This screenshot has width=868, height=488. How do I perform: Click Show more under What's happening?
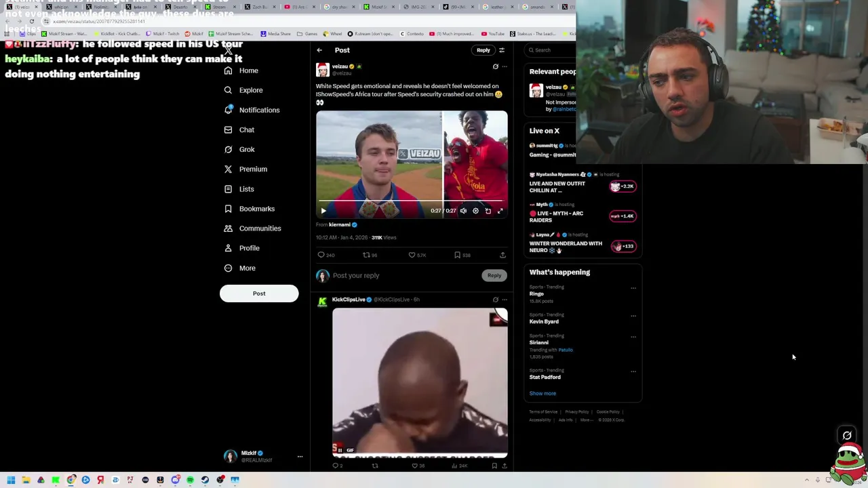point(542,393)
